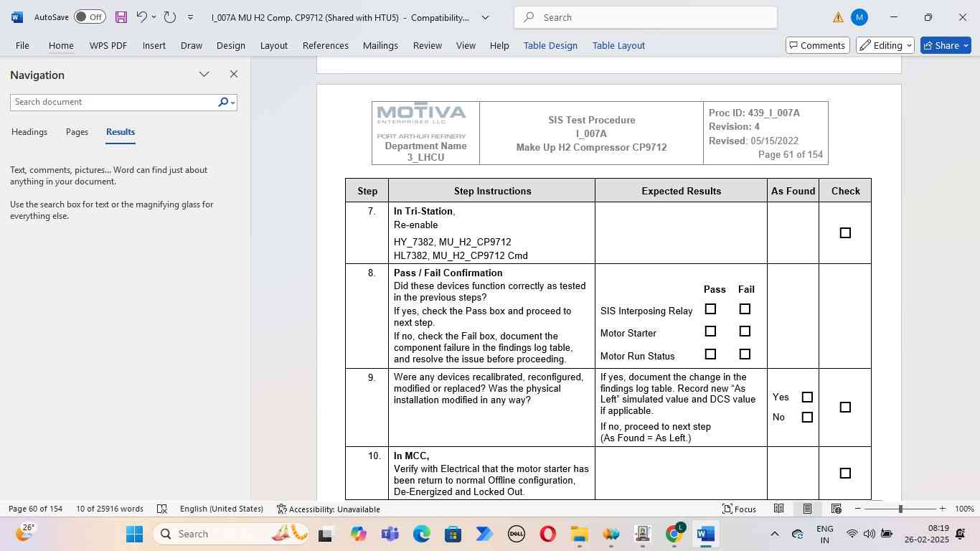Switch to Print Layout view icon
Viewport: 980px width, 551px height.
pyautogui.click(x=807, y=509)
